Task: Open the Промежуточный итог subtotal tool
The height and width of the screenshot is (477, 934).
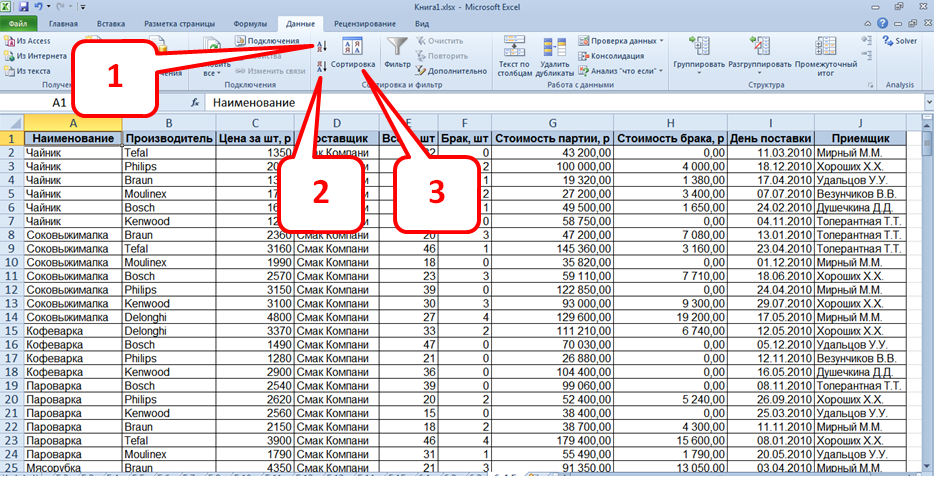Action: (x=826, y=56)
